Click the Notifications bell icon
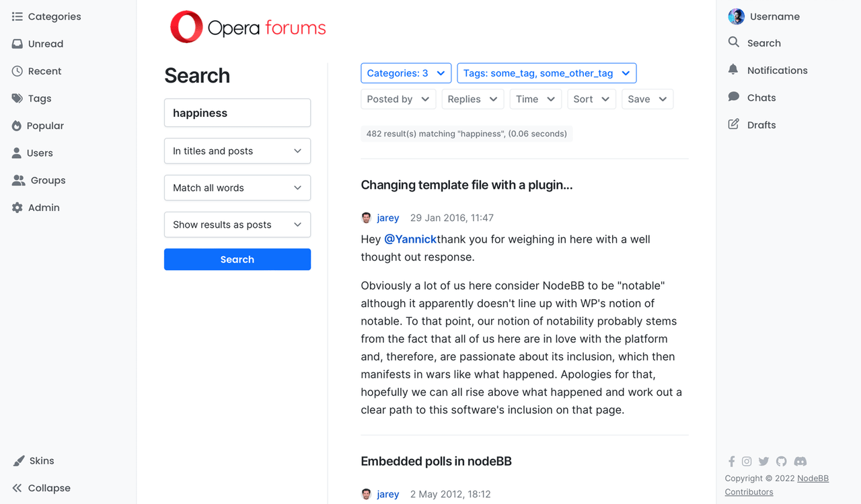Viewport: 861px width, 504px height. pyautogui.click(x=733, y=70)
